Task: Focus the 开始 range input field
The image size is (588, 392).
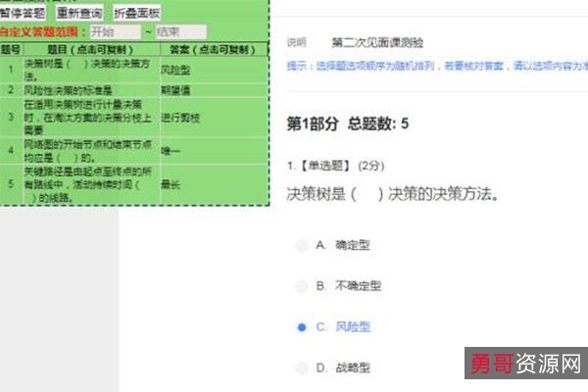Action: (116, 32)
